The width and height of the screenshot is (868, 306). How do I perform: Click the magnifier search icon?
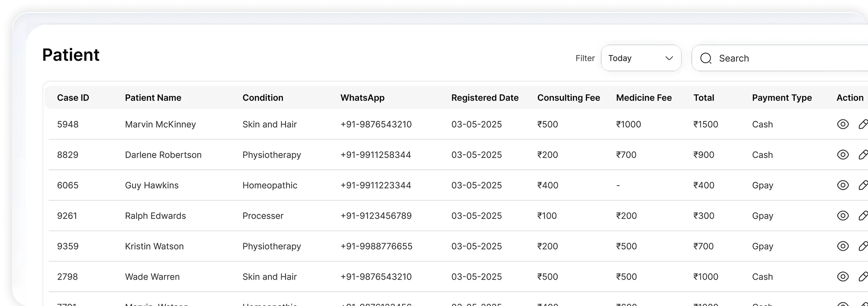click(706, 58)
